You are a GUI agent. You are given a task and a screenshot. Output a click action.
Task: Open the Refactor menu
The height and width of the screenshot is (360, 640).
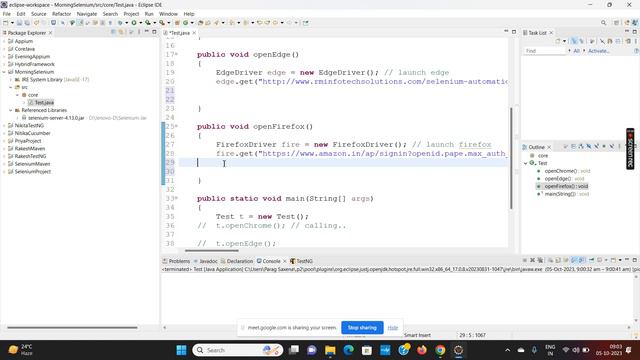click(x=61, y=14)
